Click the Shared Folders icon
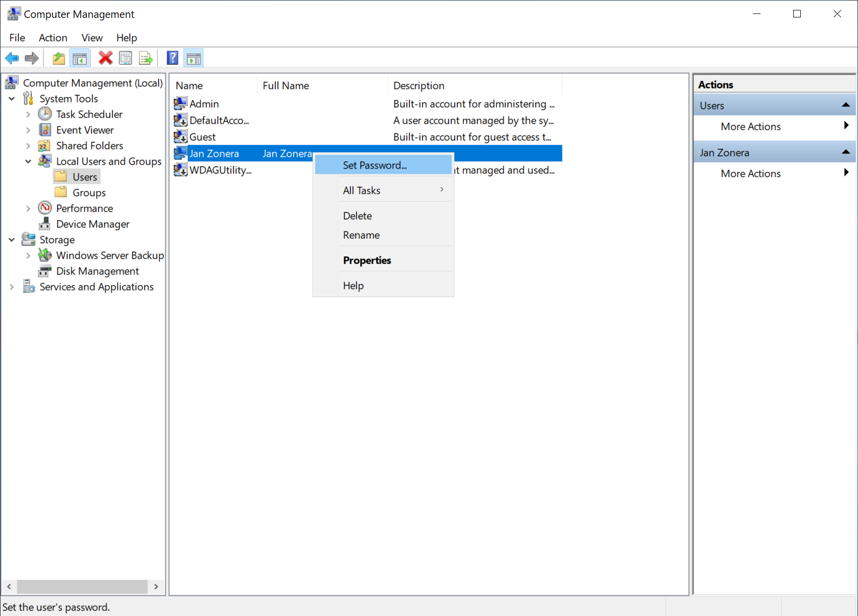 [45, 145]
